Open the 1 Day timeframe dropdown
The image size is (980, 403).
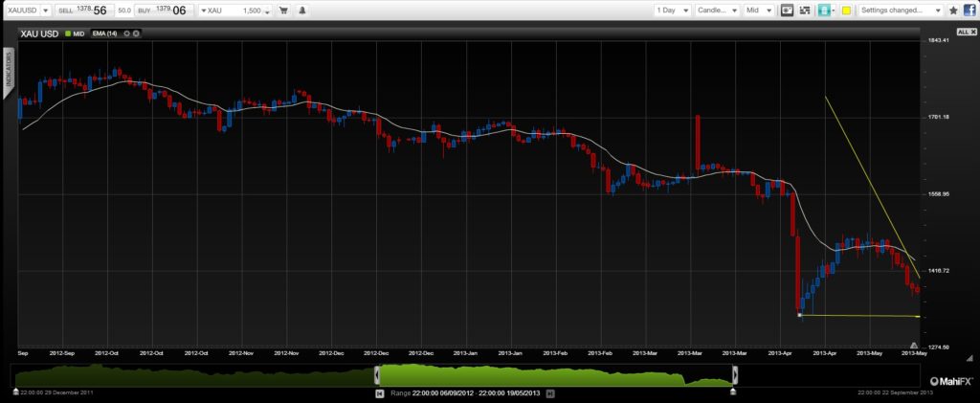[673, 10]
